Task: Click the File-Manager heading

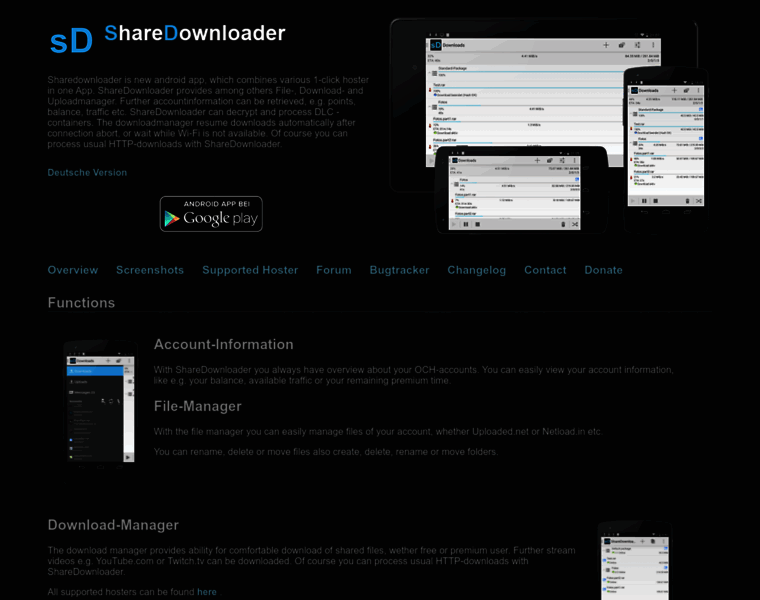Action: 198,406
